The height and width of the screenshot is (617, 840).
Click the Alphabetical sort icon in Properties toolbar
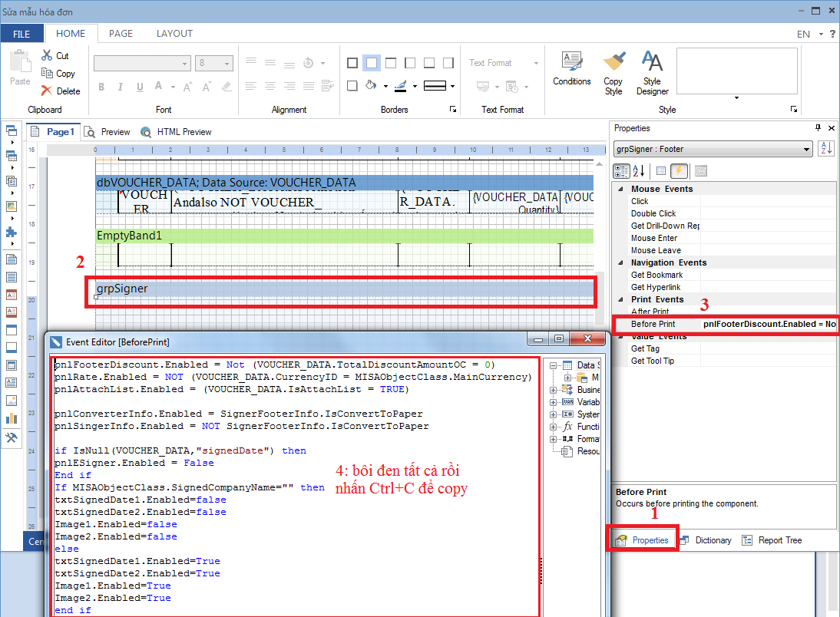pyautogui.click(x=639, y=171)
